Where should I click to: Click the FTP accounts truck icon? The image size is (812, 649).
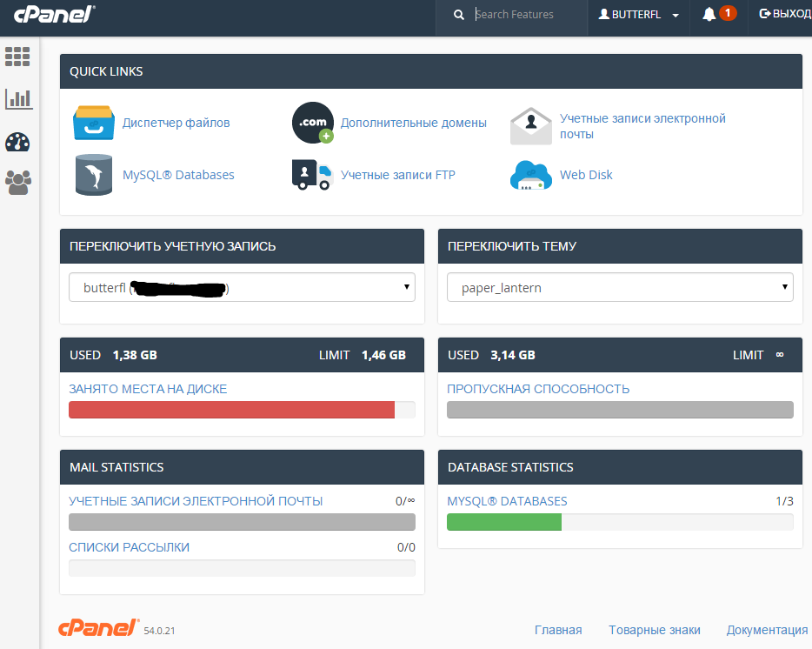[x=311, y=175]
